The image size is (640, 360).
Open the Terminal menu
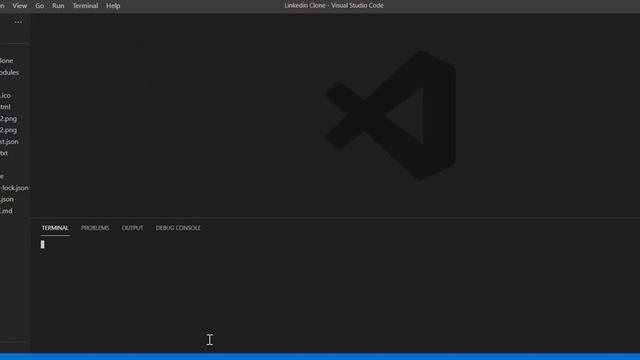[x=85, y=6]
